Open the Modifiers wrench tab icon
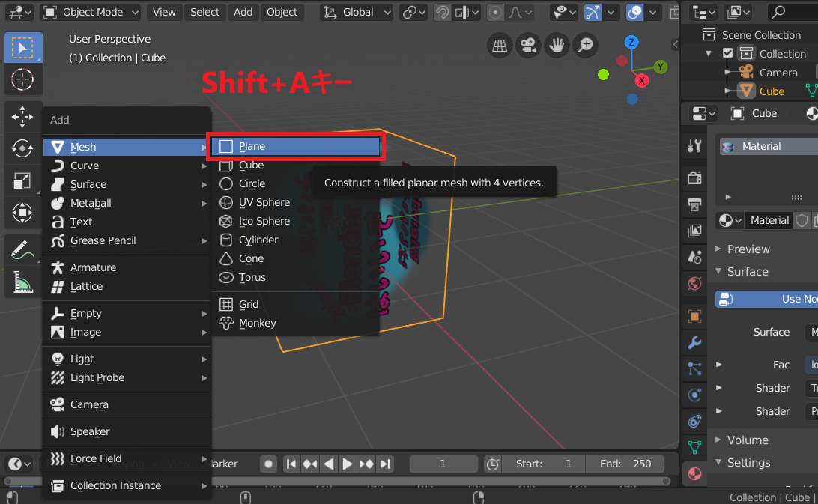 [694, 343]
